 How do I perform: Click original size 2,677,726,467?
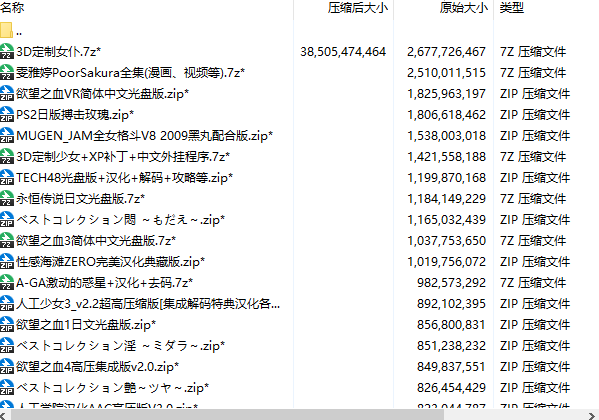[x=446, y=52]
